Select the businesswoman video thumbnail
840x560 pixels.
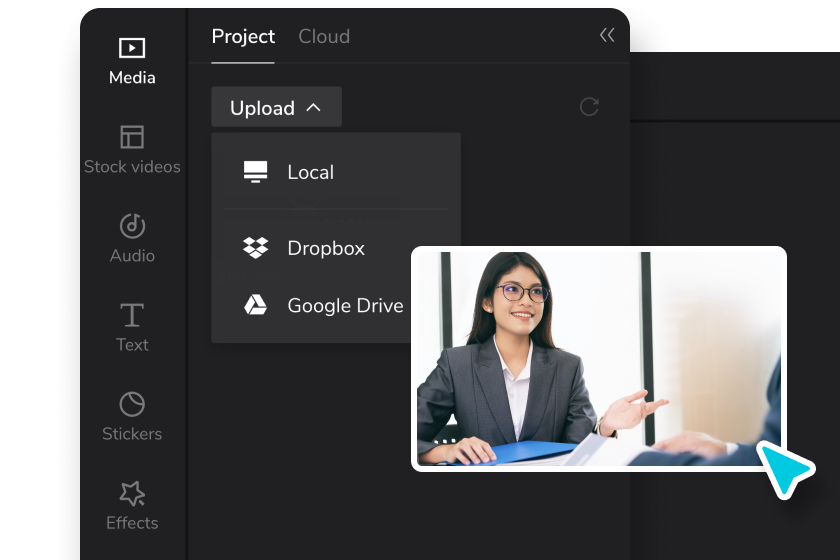coord(598,358)
